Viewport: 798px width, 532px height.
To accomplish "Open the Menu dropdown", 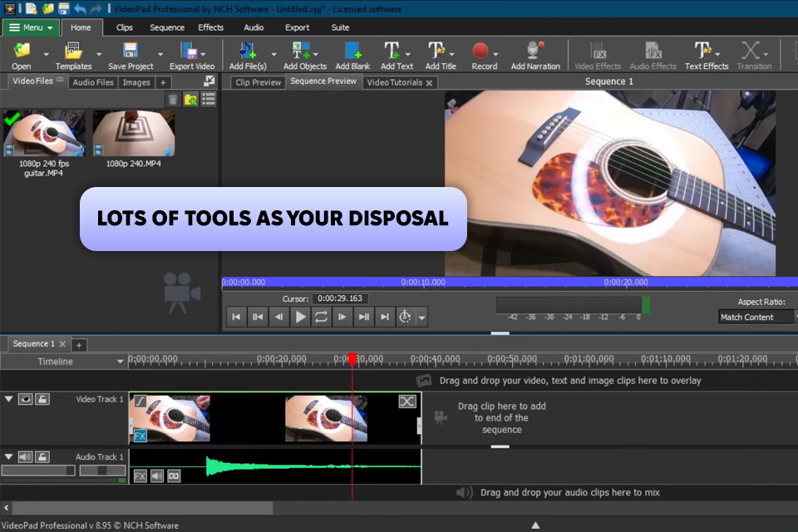I will point(31,27).
